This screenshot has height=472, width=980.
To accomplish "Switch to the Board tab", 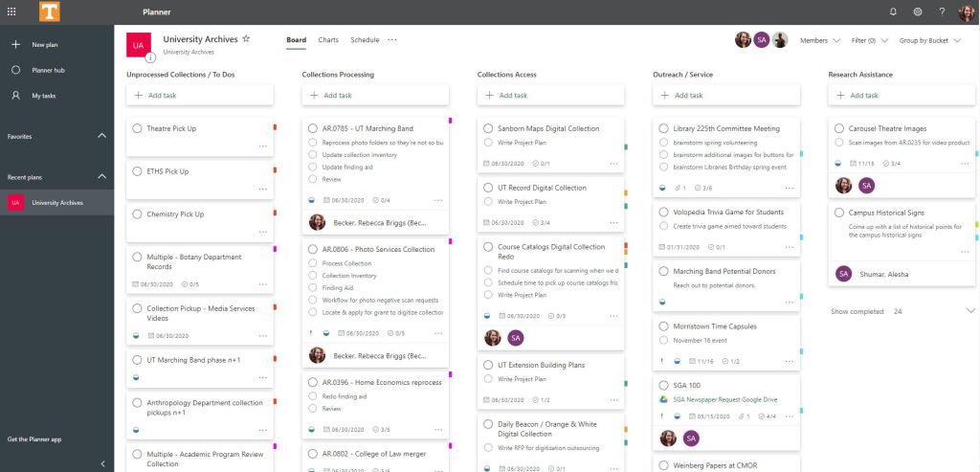I will tap(297, 40).
